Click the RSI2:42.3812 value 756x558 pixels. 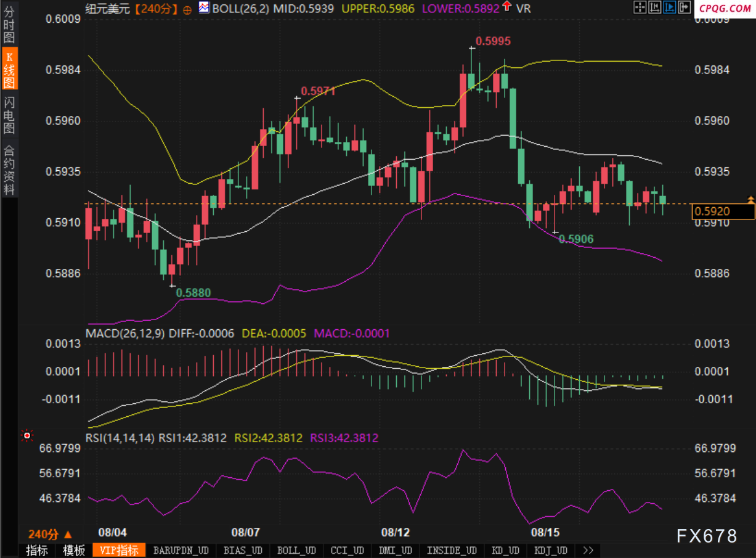269,438
